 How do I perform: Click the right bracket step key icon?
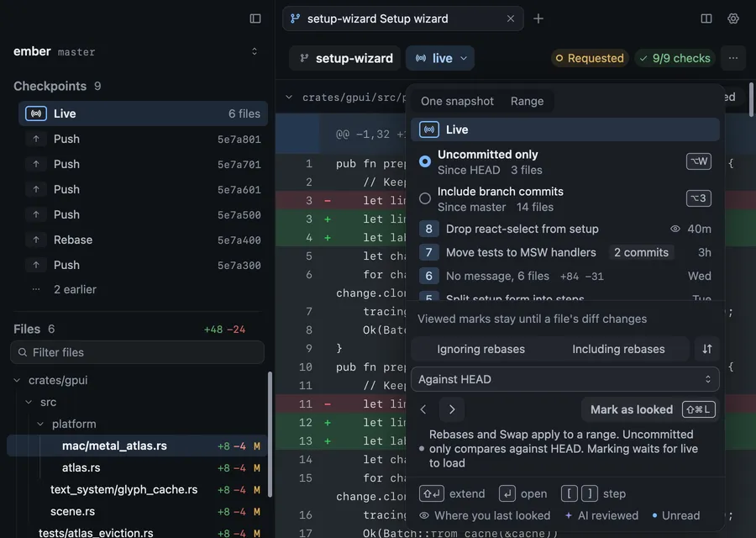589,493
